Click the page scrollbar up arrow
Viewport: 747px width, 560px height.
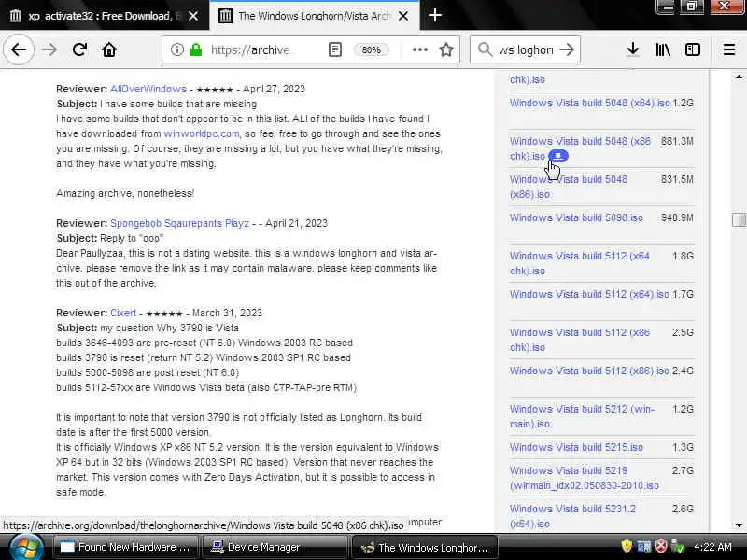tap(739, 77)
